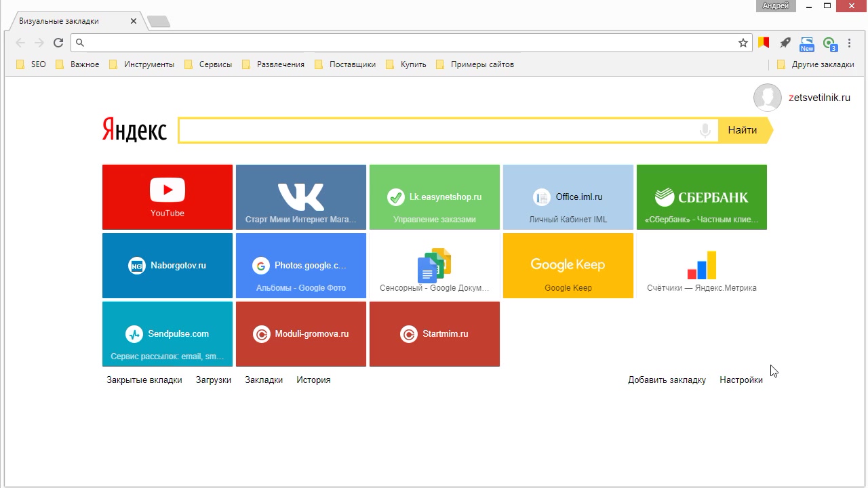
Task: Open the Photos.google.com tile
Action: pyautogui.click(x=301, y=266)
